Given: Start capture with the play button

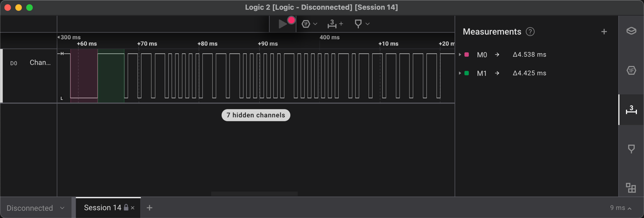Looking at the screenshot, I should (282, 24).
